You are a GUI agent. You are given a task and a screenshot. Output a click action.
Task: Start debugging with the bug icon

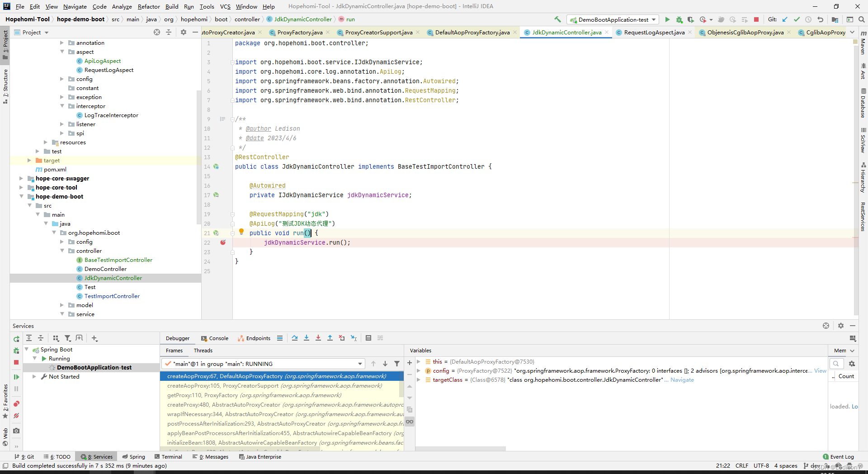click(x=679, y=19)
